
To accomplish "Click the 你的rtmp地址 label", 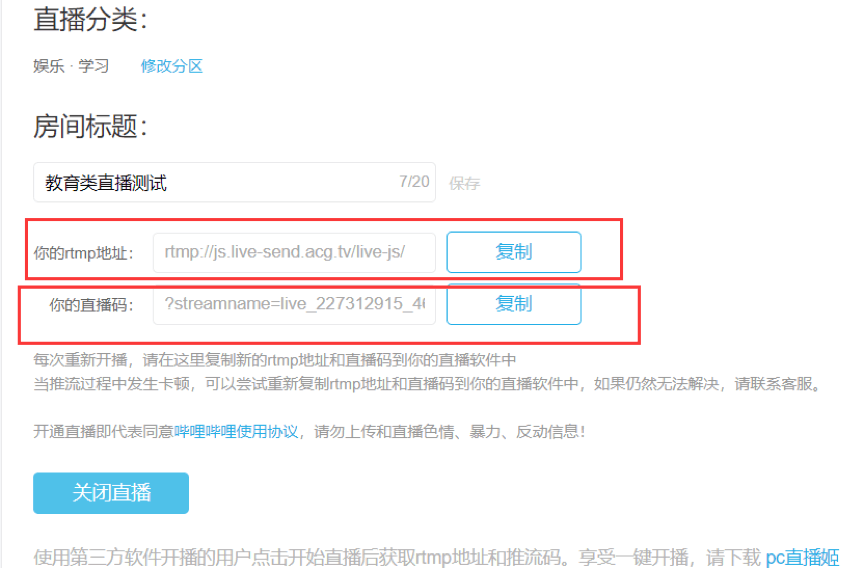I will 84,253.
